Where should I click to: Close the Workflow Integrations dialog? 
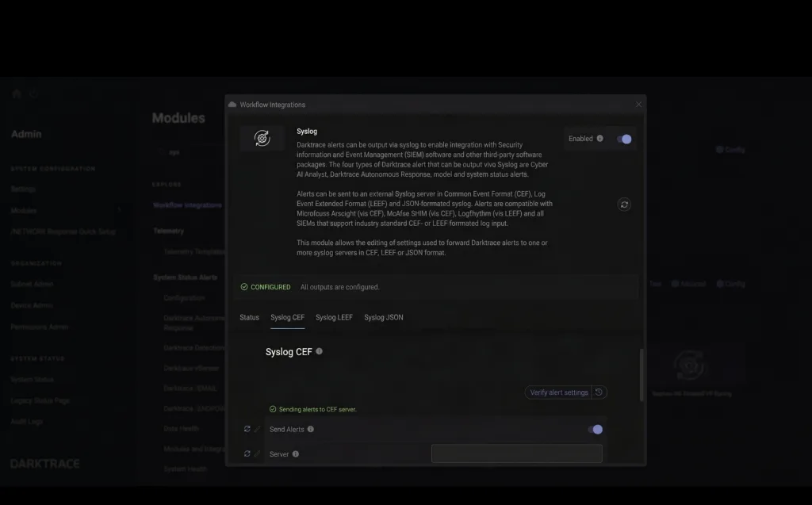pos(638,105)
